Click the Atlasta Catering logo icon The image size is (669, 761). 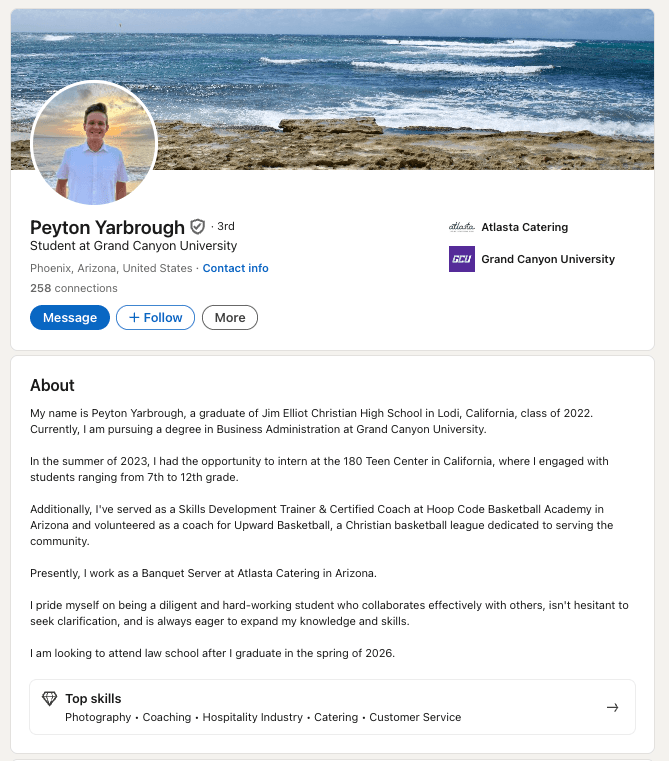click(461, 227)
